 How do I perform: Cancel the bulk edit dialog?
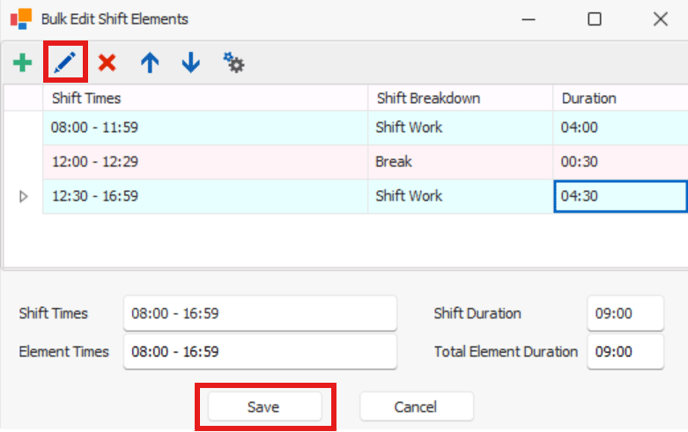[416, 407]
